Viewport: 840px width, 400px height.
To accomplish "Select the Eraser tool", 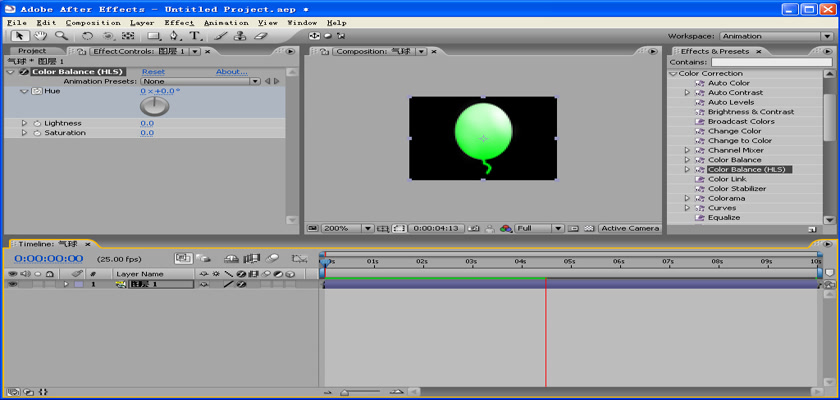I will click(x=261, y=36).
